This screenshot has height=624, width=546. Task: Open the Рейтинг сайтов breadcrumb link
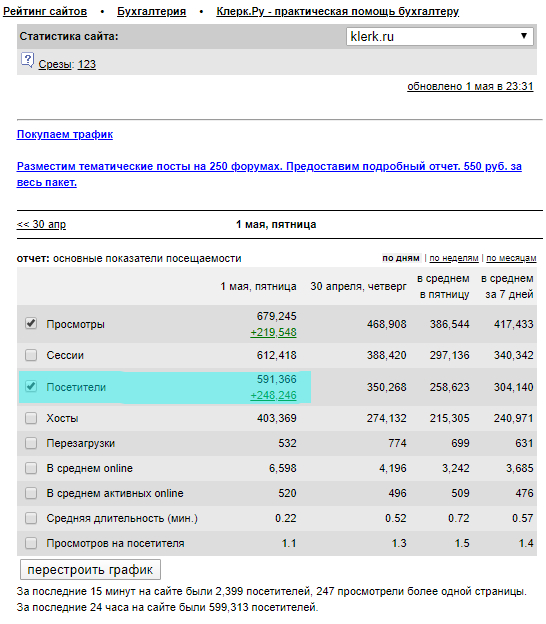(x=45, y=11)
